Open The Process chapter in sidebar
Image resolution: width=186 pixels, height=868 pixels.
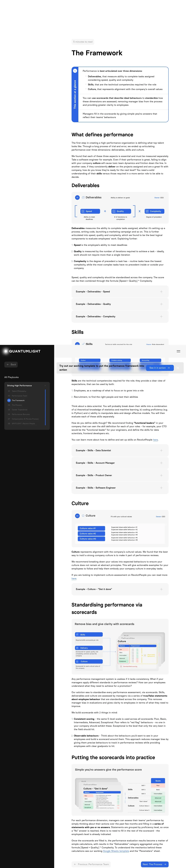coord(17,405)
